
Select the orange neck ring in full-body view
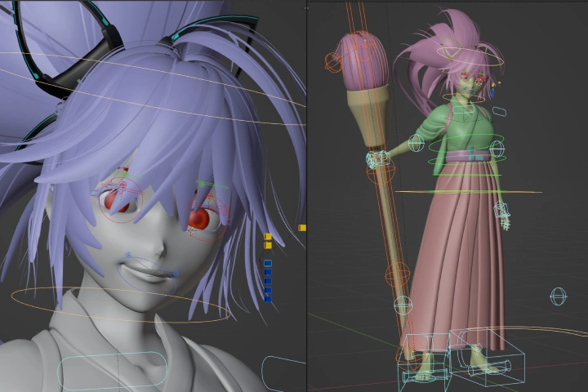point(464,97)
